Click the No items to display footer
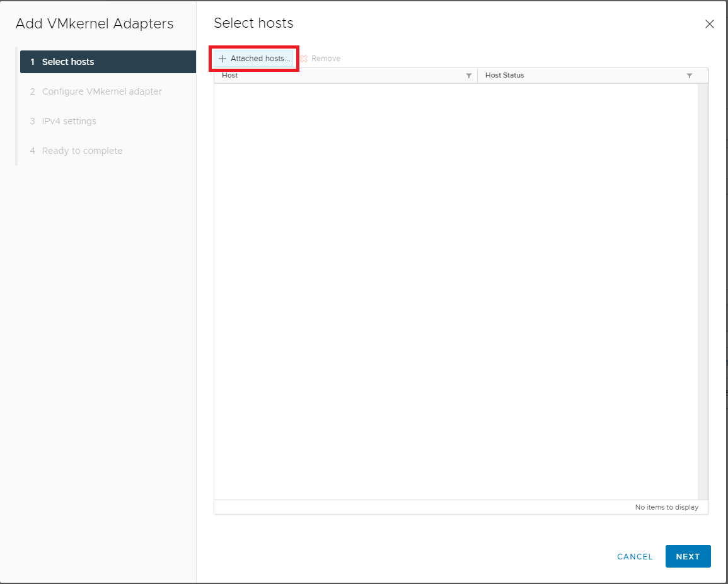Image resolution: width=728 pixels, height=584 pixels. point(666,507)
